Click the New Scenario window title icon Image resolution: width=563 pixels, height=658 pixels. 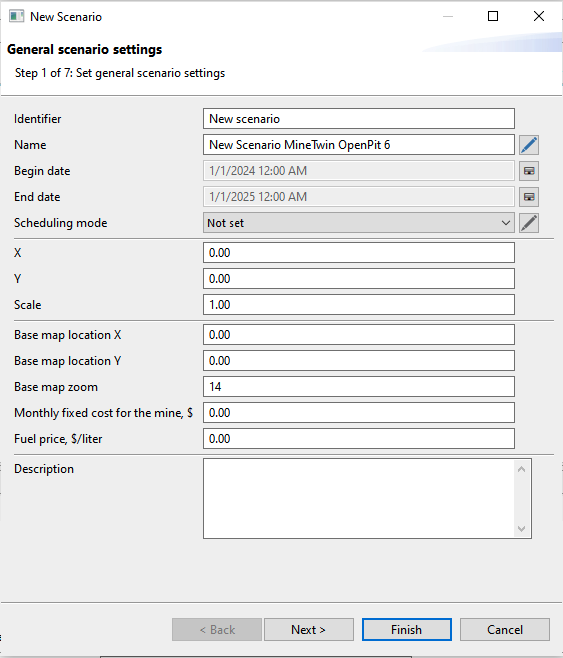pos(16,16)
